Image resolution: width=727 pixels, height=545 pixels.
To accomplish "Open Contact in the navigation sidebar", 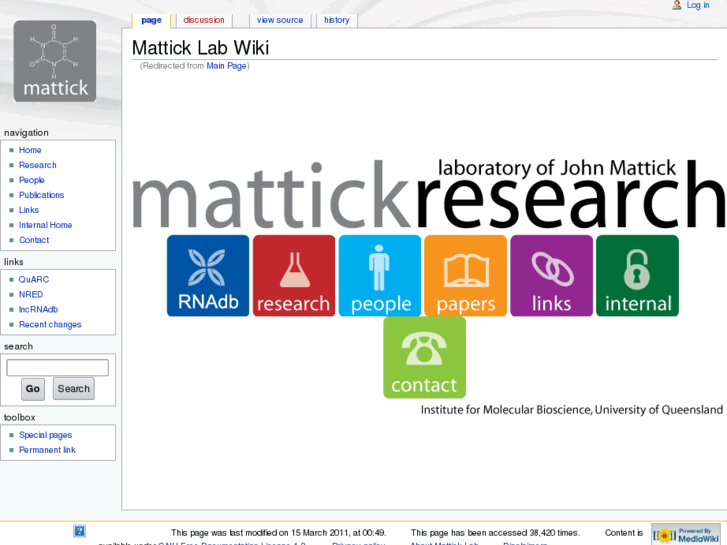I will point(34,240).
